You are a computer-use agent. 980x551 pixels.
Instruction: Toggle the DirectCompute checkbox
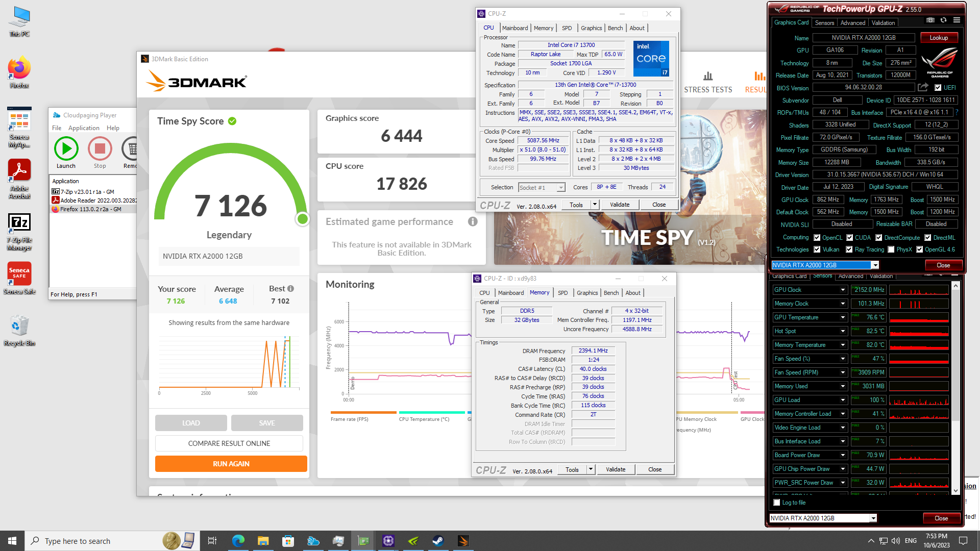[879, 238]
